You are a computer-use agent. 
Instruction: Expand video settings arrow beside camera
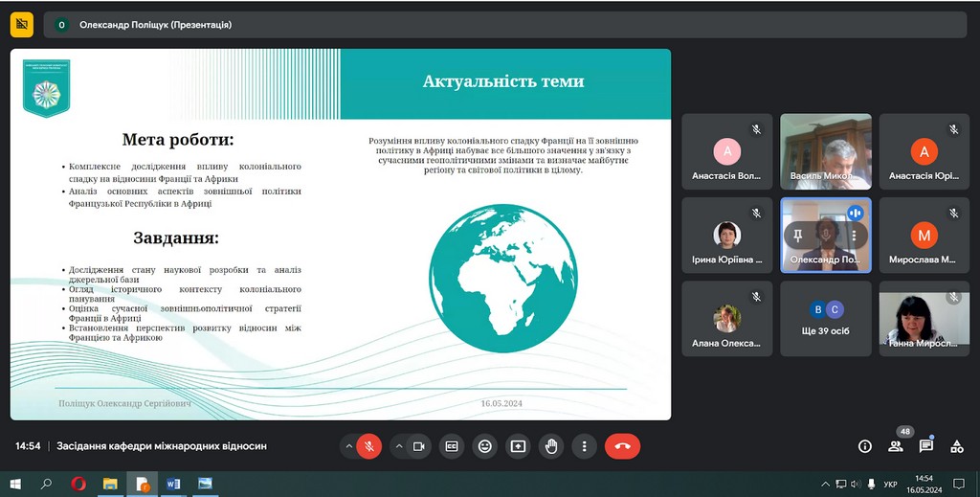397,446
